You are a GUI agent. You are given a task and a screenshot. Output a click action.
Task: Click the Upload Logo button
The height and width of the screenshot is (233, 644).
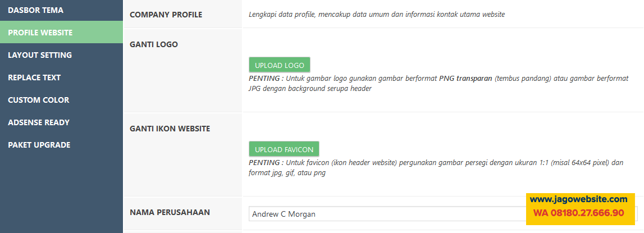[280, 65]
